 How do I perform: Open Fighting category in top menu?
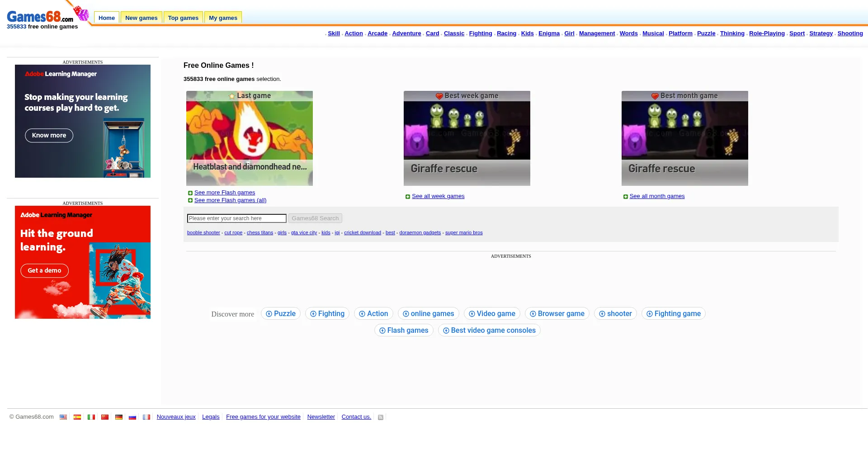[x=481, y=33]
